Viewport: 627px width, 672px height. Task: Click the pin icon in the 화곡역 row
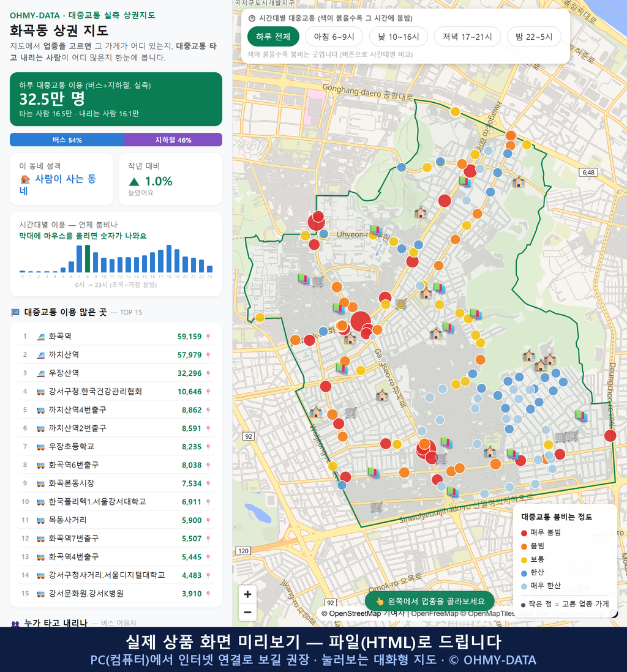(x=208, y=337)
